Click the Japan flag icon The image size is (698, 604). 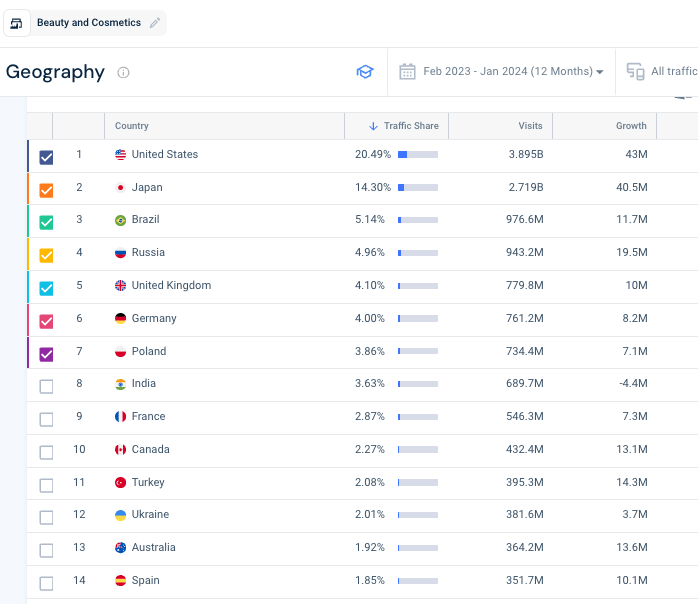point(120,187)
